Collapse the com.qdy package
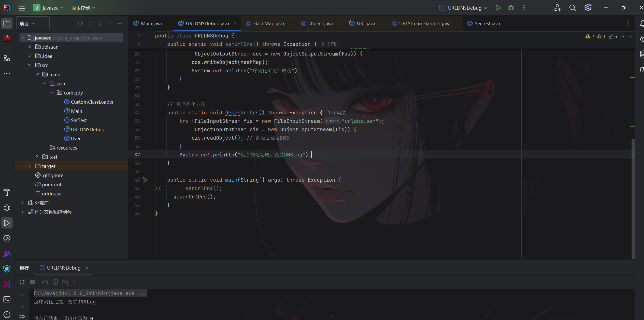 coord(52,93)
